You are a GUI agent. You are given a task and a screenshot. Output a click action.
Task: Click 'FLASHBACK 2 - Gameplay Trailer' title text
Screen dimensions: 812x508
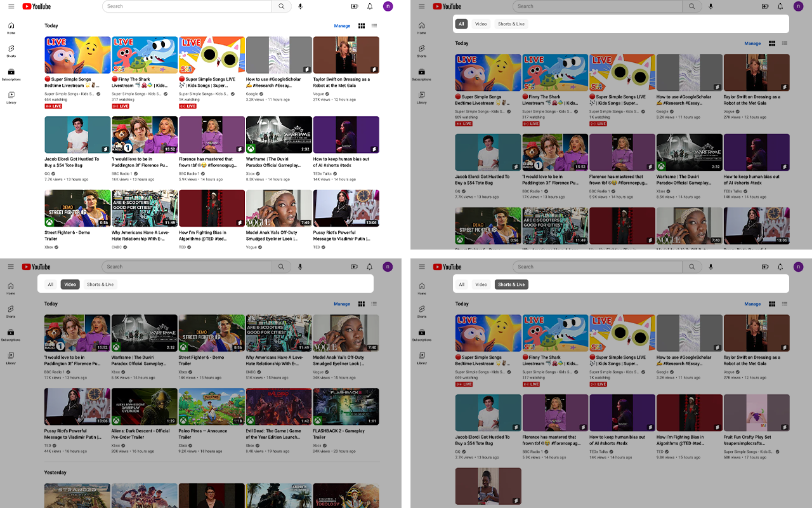339,433
